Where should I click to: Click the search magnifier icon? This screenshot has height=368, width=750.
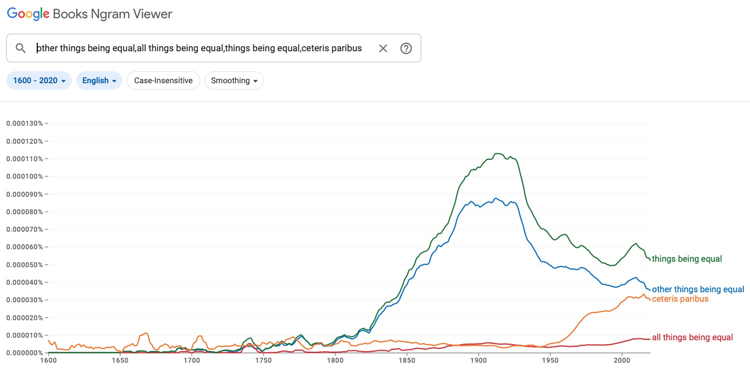point(21,48)
